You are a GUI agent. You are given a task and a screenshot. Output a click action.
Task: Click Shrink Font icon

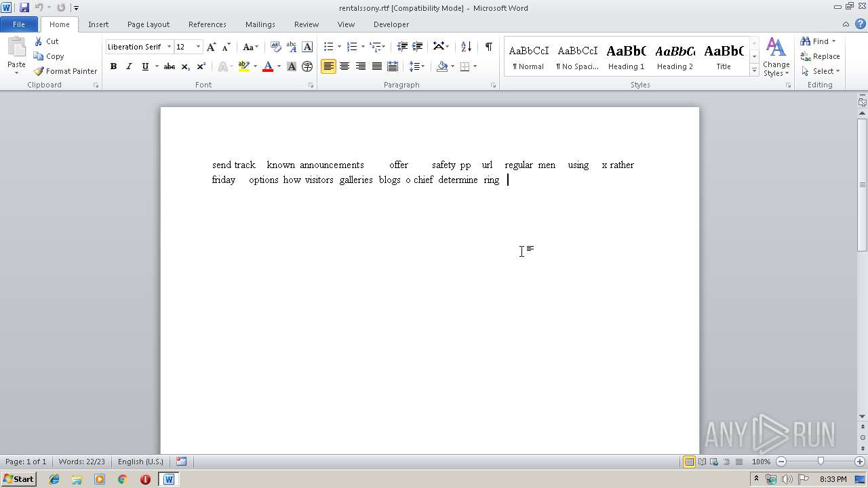pyautogui.click(x=226, y=47)
